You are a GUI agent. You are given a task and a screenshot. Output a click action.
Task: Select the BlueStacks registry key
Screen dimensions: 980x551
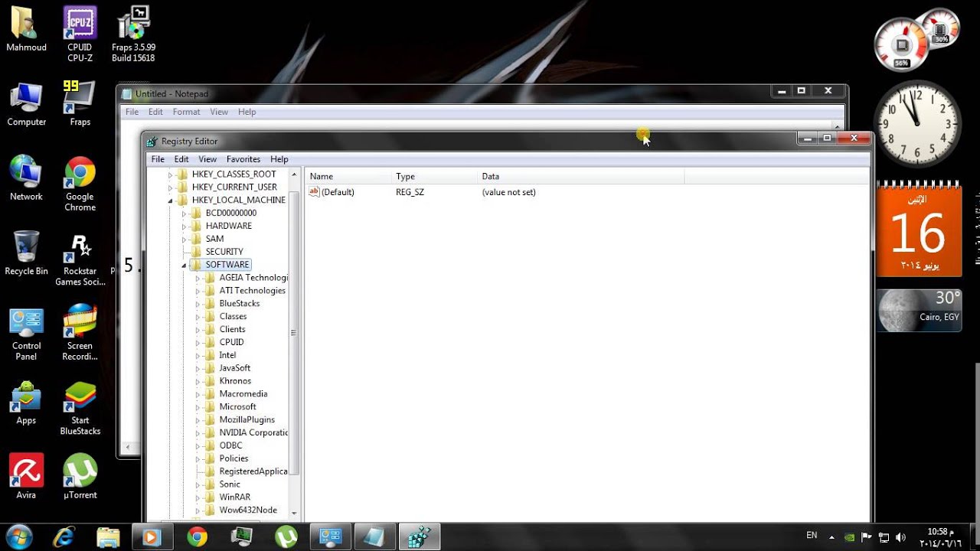240,304
